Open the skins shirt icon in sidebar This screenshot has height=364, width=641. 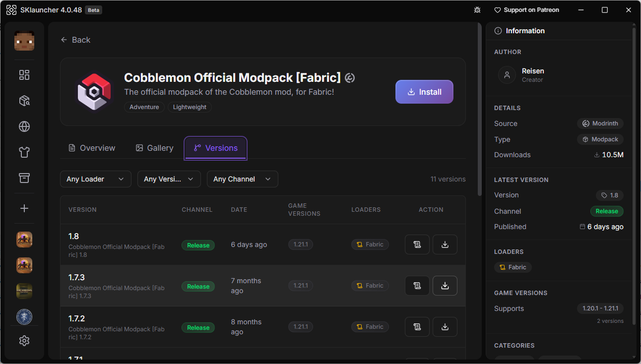[x=24, y=152]
